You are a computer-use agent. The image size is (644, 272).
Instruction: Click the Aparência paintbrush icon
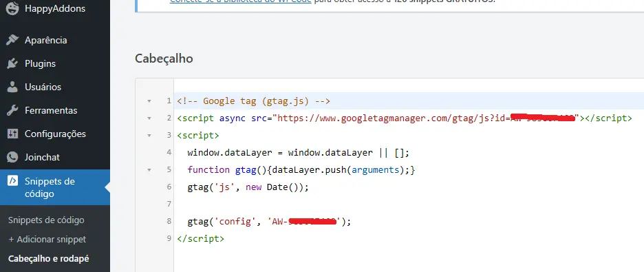(12, 40)
